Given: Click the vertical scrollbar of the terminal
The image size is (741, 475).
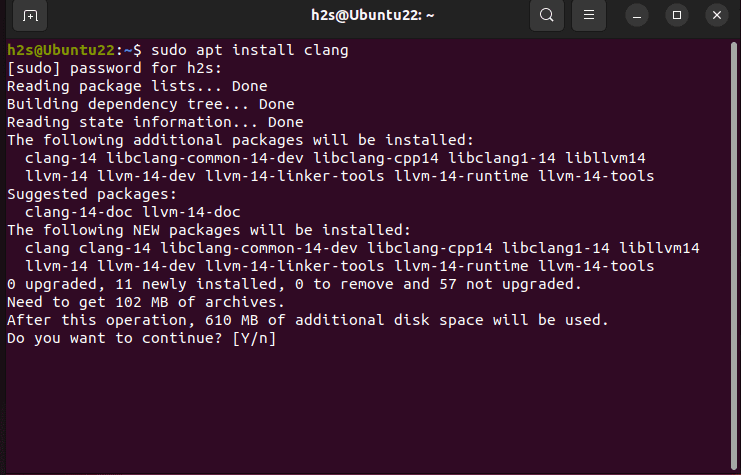Looking at the screenshot, I should pyautogui.click(x=734, y=255).
